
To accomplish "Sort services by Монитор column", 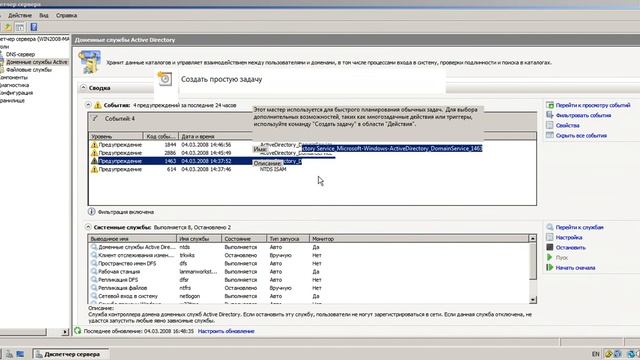I will coord(418,238).
